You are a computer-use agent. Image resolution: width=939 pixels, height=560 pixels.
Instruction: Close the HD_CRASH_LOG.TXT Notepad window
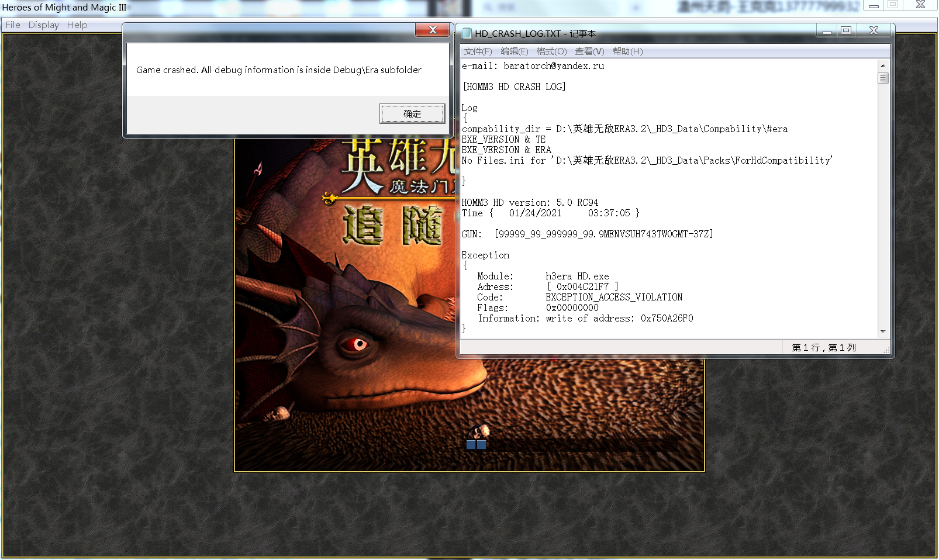874,31
